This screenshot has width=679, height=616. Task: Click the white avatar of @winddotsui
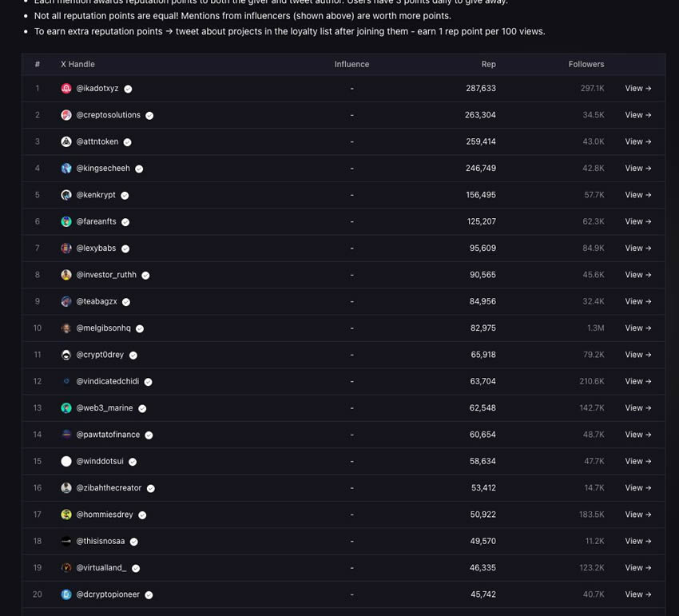tap(66, 462)
